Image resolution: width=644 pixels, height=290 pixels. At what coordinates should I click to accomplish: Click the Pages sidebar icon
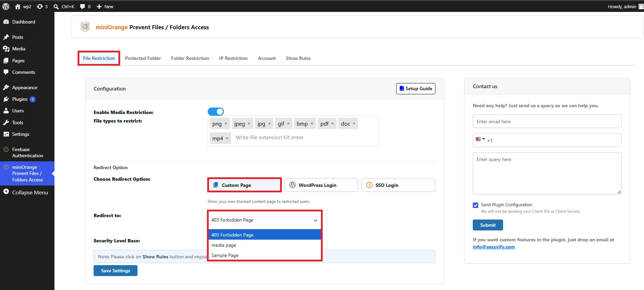tap(6, 61)
